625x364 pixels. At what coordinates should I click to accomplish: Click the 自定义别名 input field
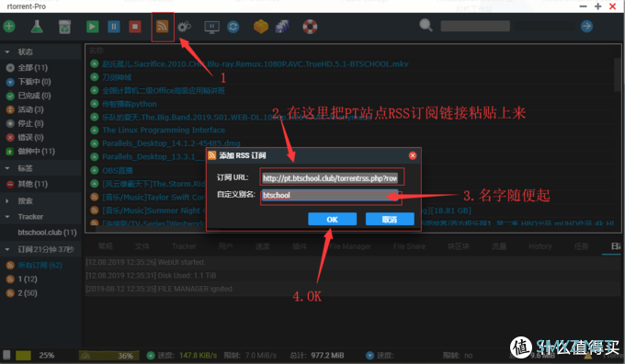330,196
